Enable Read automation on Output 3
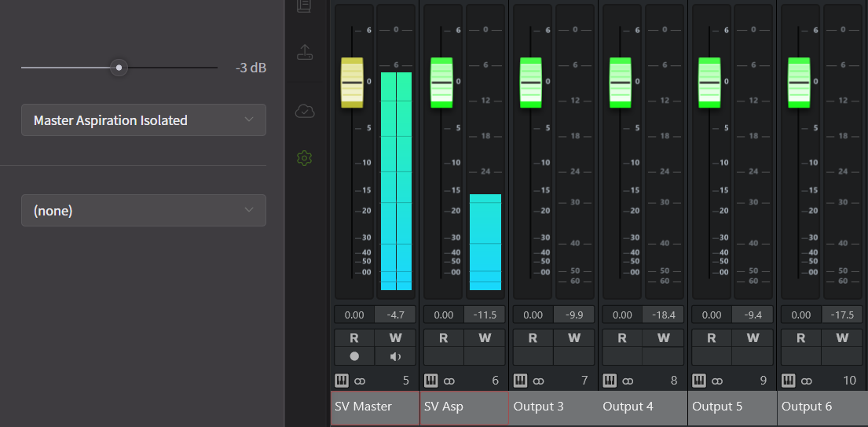Screen dimensions: 868x427 point(533,338)
